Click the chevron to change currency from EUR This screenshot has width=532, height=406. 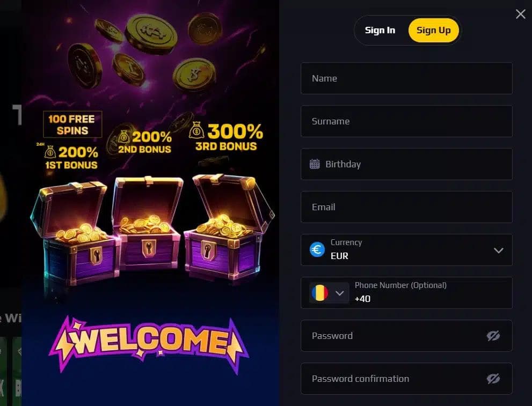pos(499,250)
